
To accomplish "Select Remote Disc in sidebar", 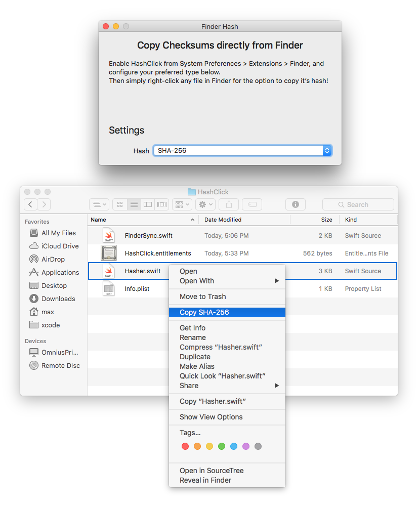I will point(54,365).
